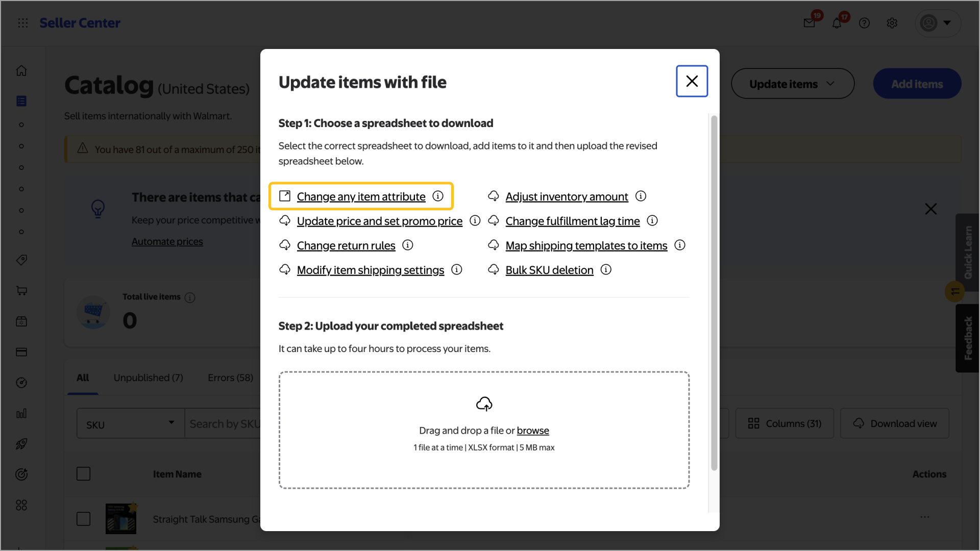Open the Update items dropdown
This screenshot has height=551, width=980.
click(792, 83)
